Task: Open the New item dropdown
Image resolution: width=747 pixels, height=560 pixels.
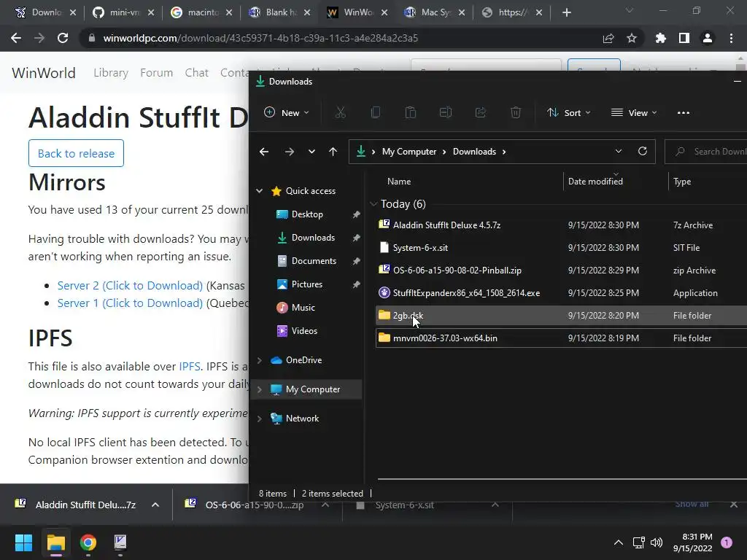Action: (x=287, y=113)
